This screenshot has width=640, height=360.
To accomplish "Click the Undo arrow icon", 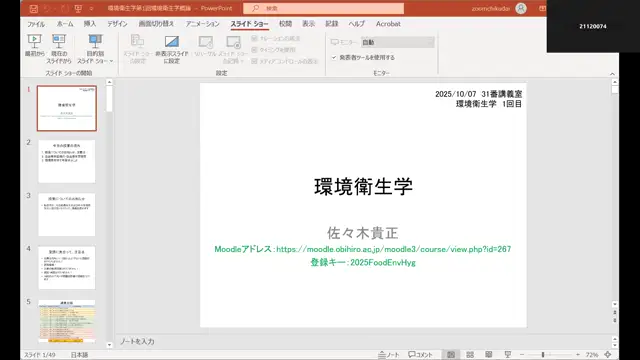I will [x=47, y=8].
